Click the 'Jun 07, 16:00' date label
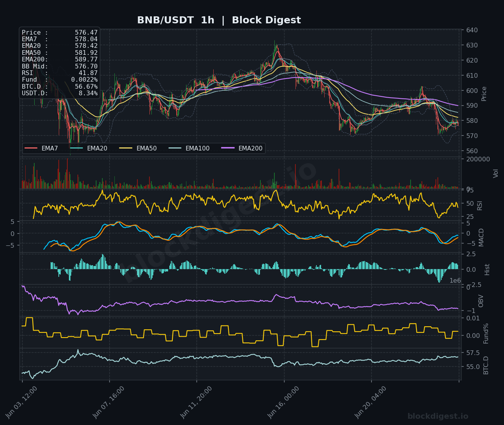504x425 pixels. 109,402
